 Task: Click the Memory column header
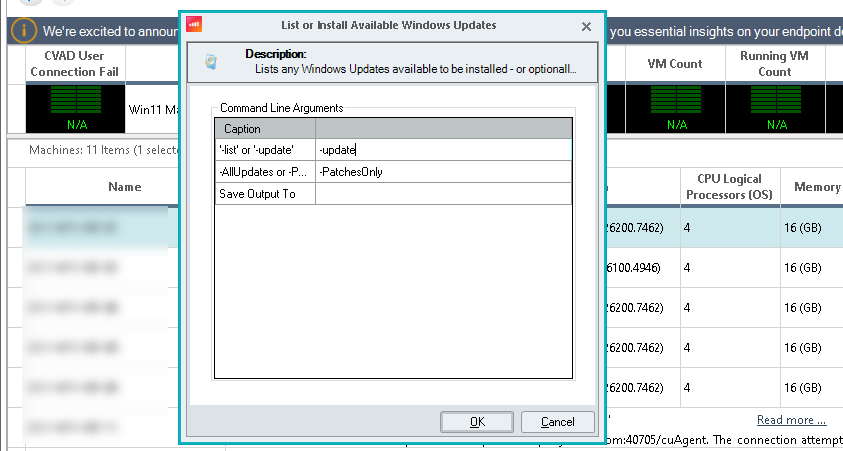[817, 187]
